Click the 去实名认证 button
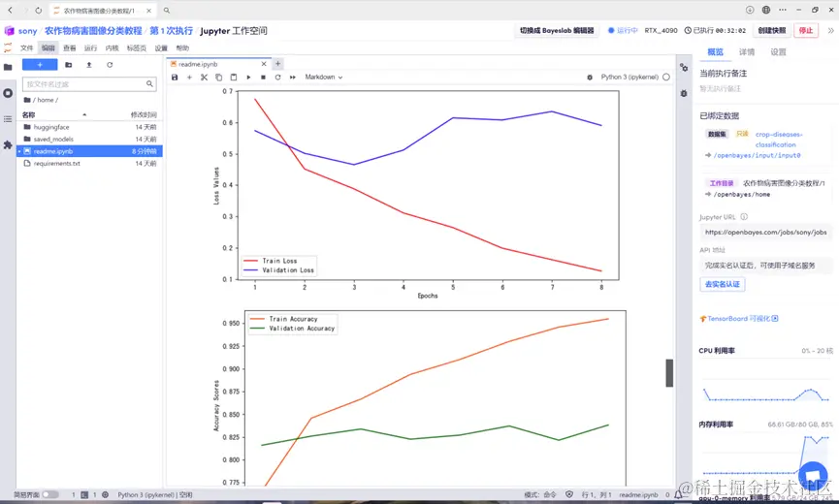The width and height of the screenshot is (839, 504). click(x=722, y=284)
